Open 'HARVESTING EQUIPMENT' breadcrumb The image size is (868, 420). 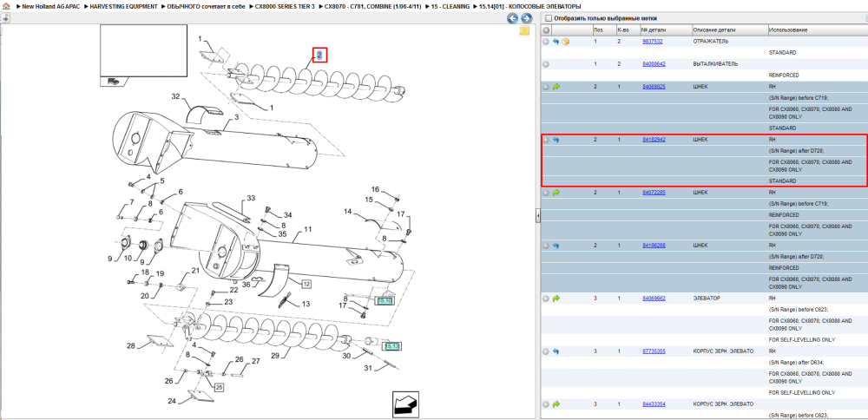click(x=123, y=6)
